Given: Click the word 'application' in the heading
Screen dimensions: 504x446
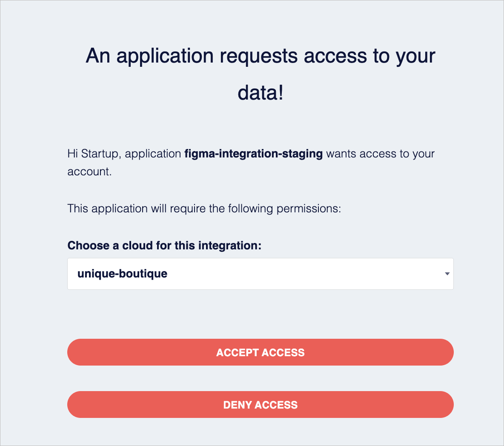Looking at the screenshot, I should (165, 56).
